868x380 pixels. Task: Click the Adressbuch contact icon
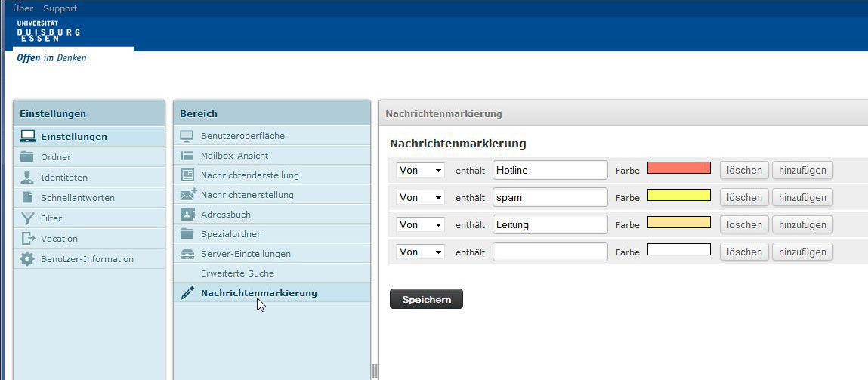[x=187, y=215]
